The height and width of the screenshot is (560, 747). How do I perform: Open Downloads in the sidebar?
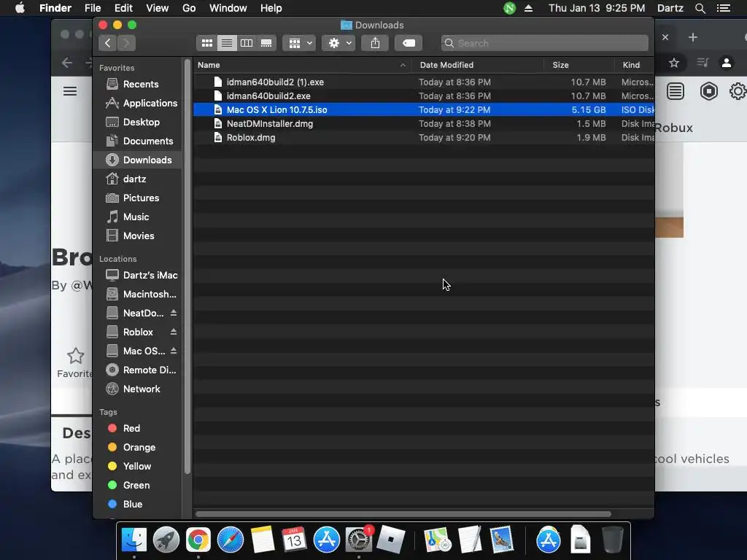click(137, 160)
